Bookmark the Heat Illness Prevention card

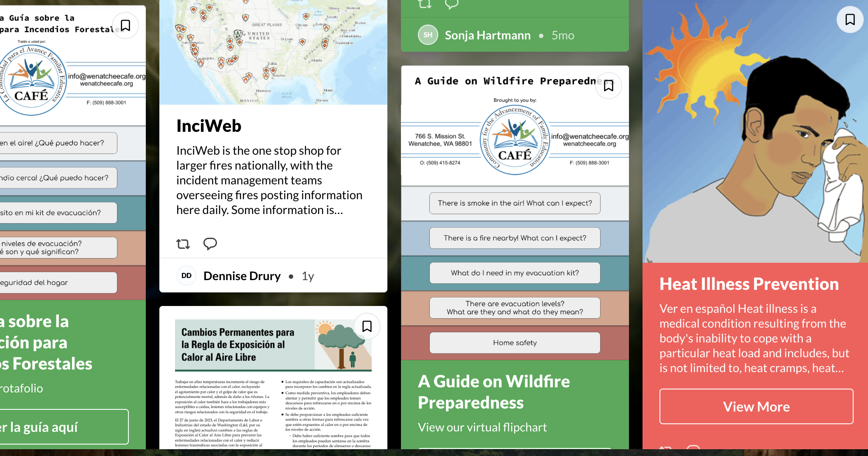click(x=850, y=19)
